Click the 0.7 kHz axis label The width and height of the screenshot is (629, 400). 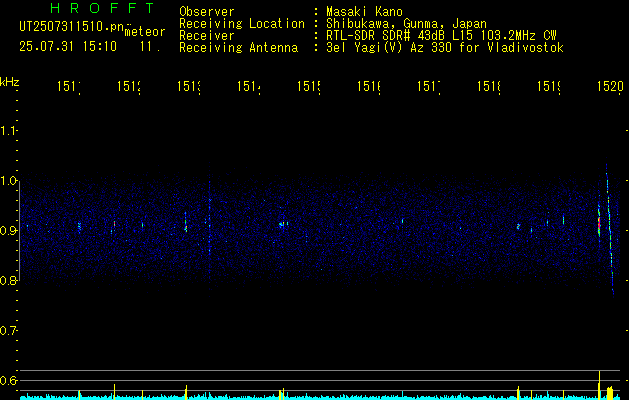pyautogui.click(x=8, y=331)
